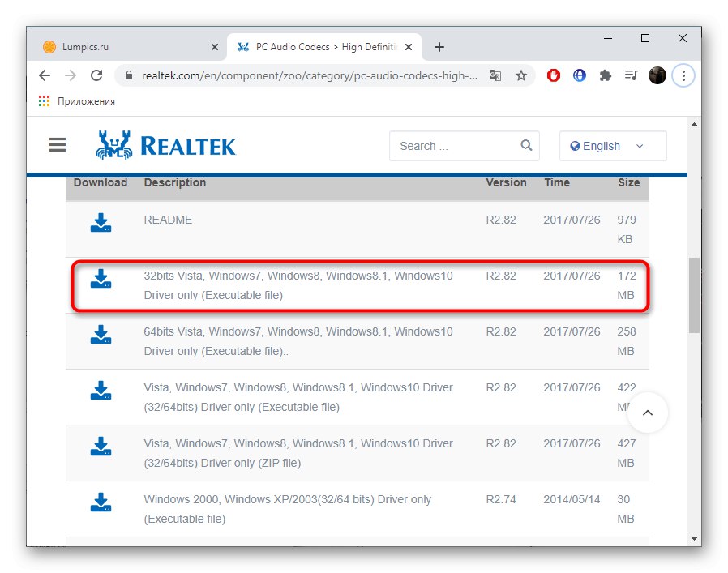Translate this page icon

(x=495, y=75)
